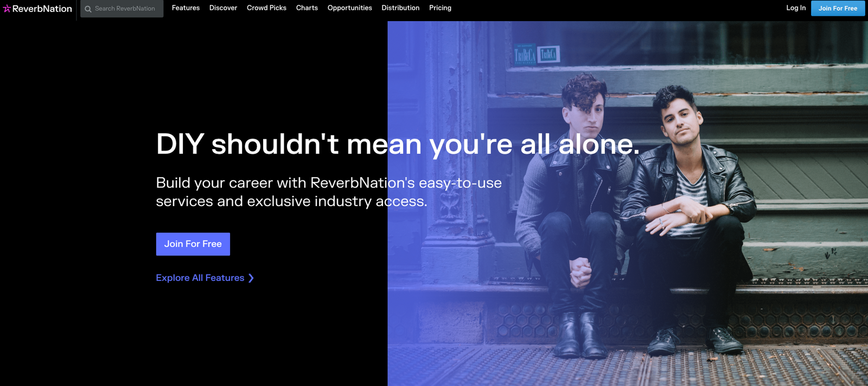Open the Features menu
Screen dimensions: 868x386
186,8
